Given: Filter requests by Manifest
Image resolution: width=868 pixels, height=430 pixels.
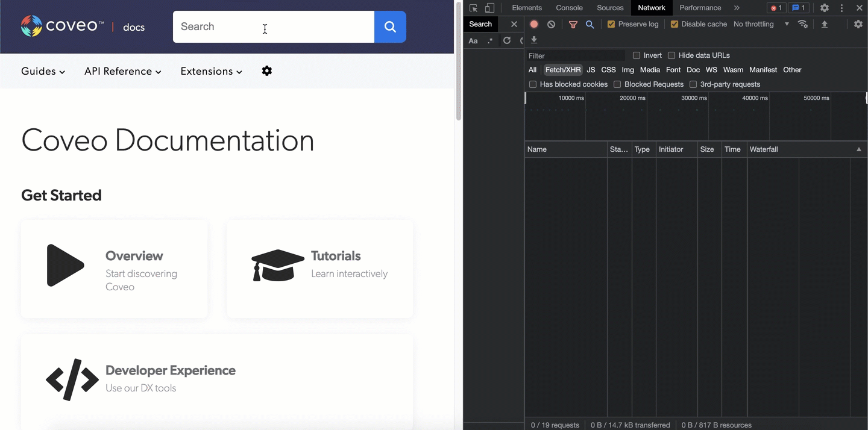Looking at the screenshot, I should click(763, 70).
